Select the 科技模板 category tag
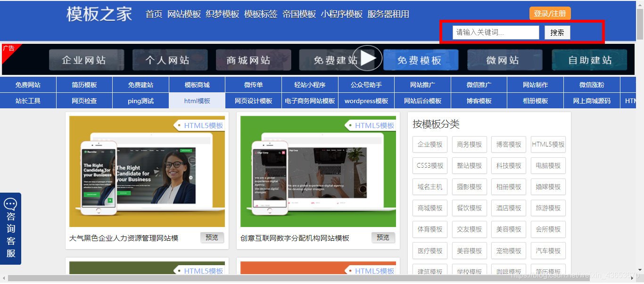Viewport: 644px width, 284px height. click(509, 166)
